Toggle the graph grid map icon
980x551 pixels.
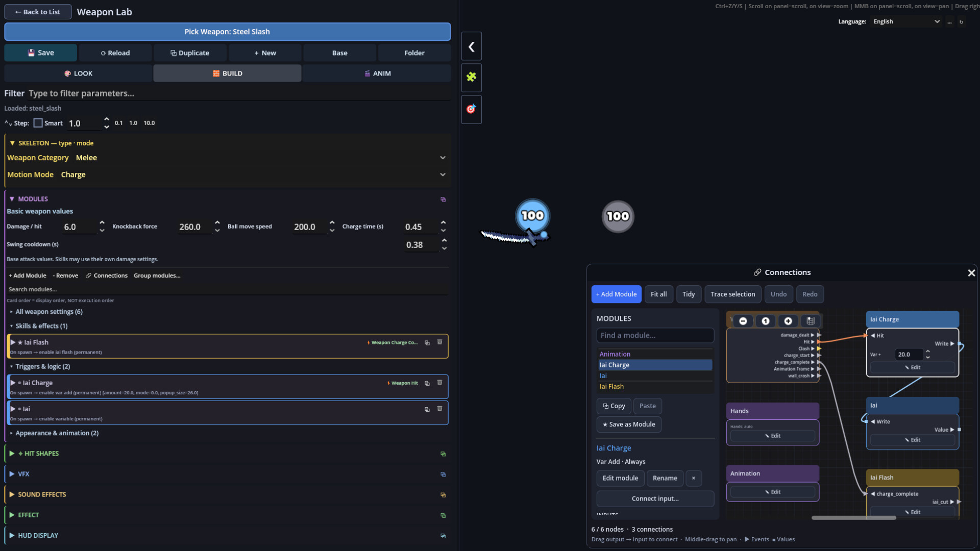(x=811, y=321)
